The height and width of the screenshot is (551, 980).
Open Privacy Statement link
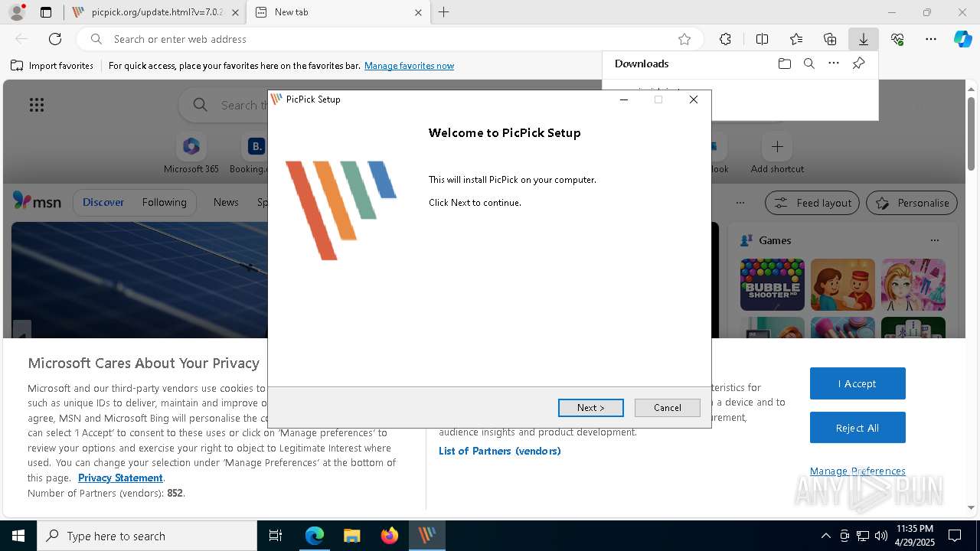pyautogui.click(x=120, y=478)
